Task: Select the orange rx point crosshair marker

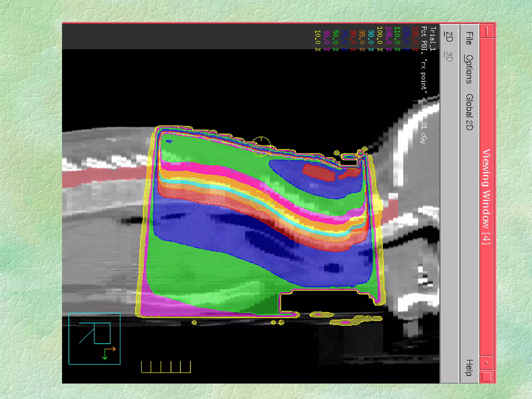Action: click(261, 201)
